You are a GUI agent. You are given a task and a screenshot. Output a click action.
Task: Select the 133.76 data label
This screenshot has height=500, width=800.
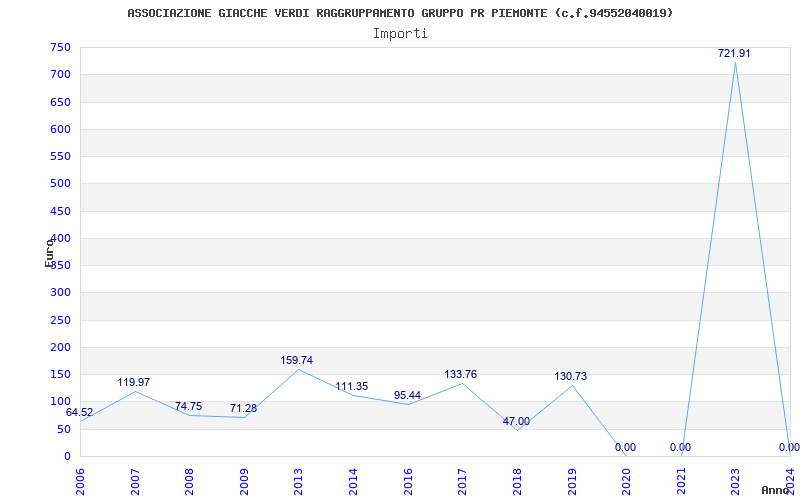[461, 374]
